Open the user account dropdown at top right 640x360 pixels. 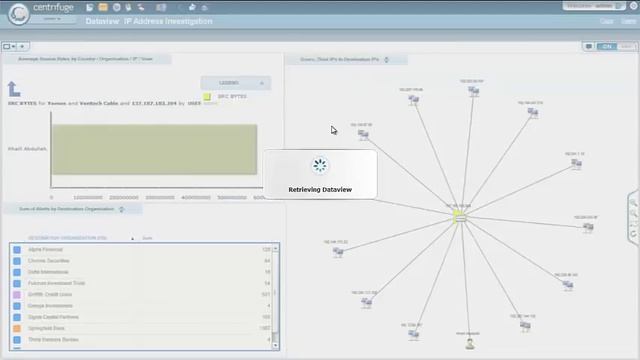click(594, 6)
